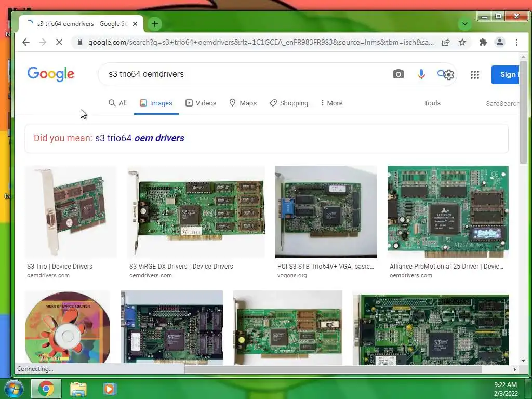Viewport: 532px width, 399px height.
Task: Click the Alliance ProMotion aT25 Driver caption
Action: (446, 267)
